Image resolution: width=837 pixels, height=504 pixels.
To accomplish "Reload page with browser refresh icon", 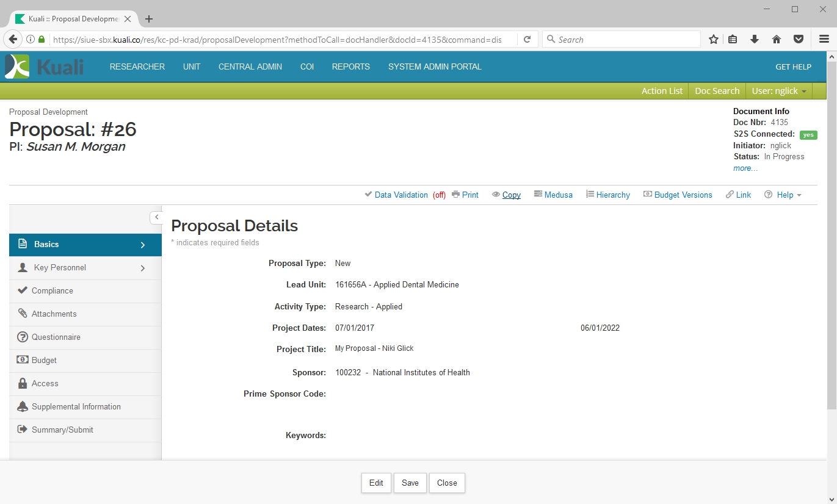I will (527, 40).
